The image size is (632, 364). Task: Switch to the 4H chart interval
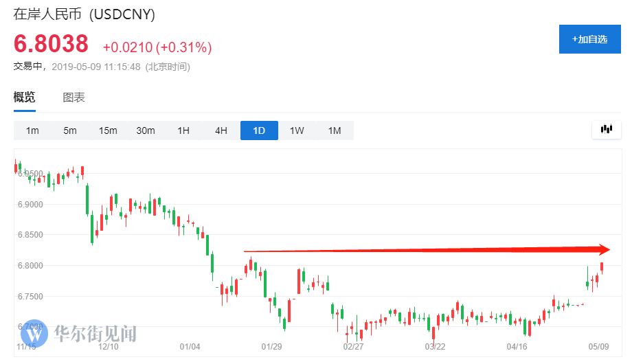(x=221, y=130)
